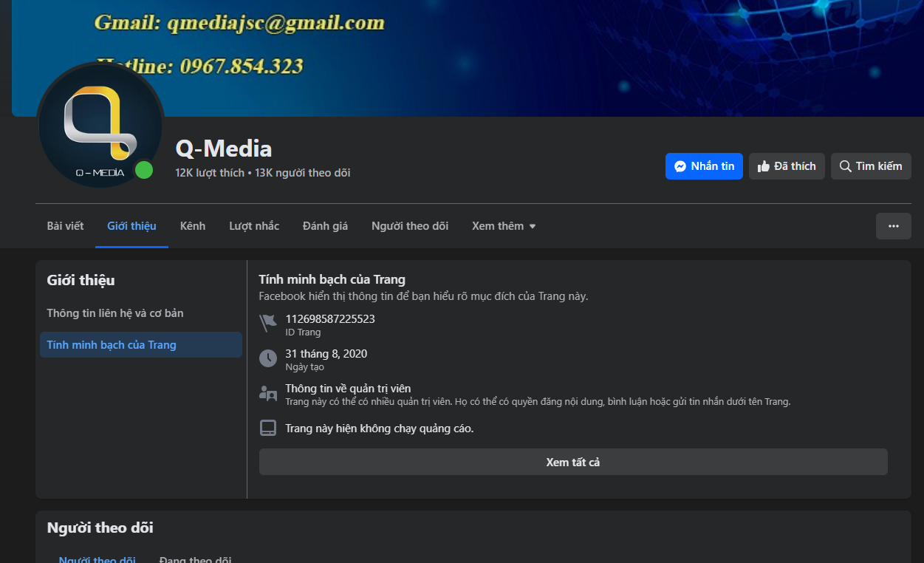Go to the Lượt nhắc tab
The width and height of the screenshot is (924, 563).
click(254, 226)
